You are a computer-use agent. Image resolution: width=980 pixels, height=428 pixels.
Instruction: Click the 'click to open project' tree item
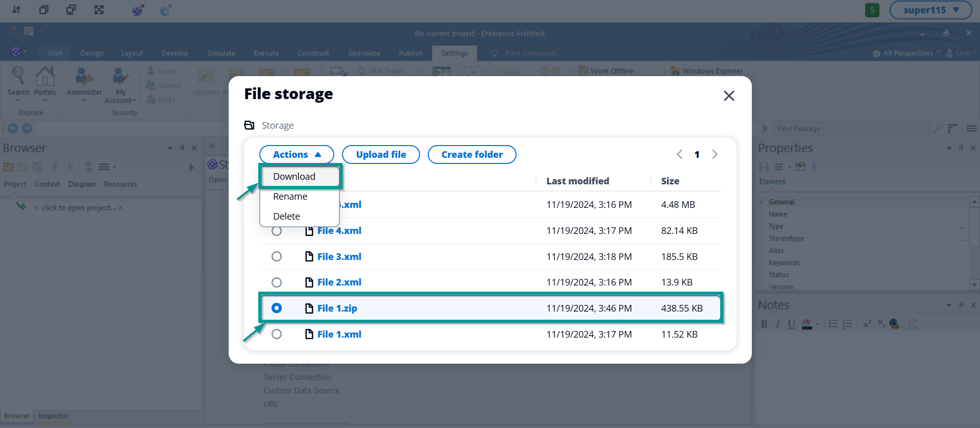pyautogui.click(x=78, y=208)
